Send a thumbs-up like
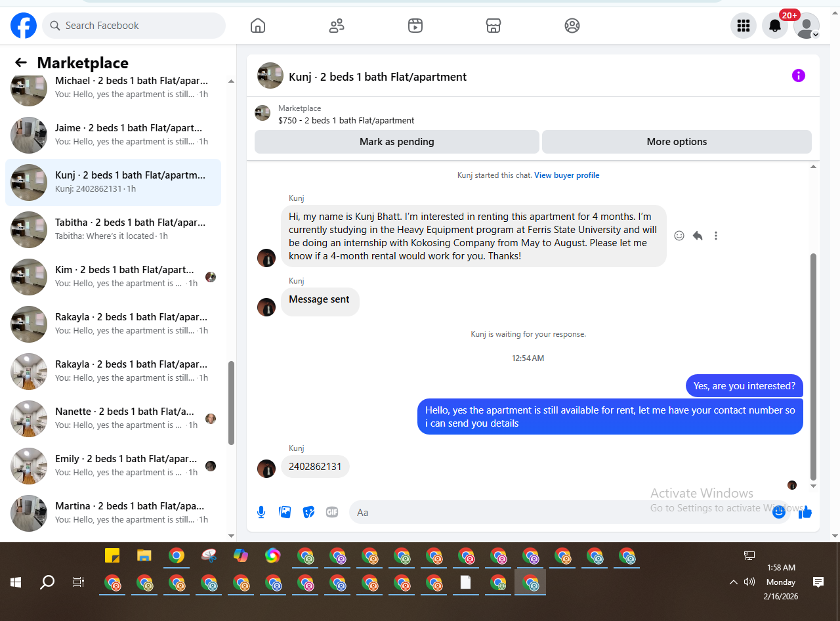840x621 pixels. [x=805, y=512]
